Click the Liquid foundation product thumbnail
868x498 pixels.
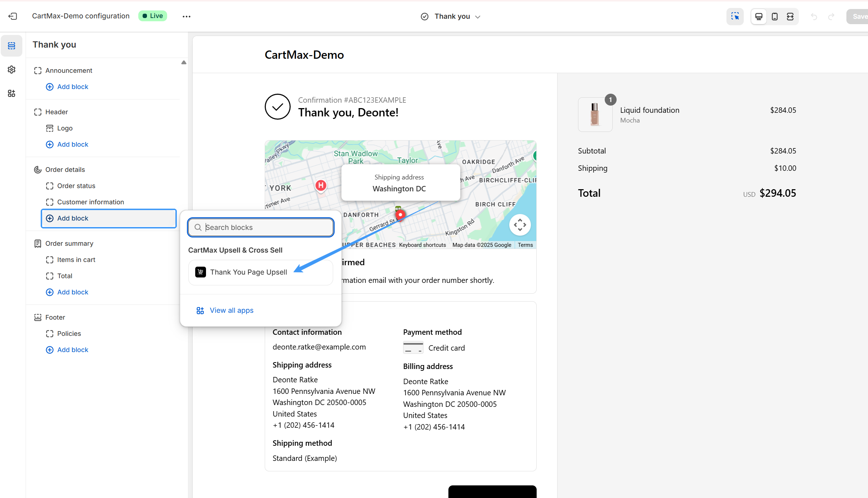tap(595, 114)
